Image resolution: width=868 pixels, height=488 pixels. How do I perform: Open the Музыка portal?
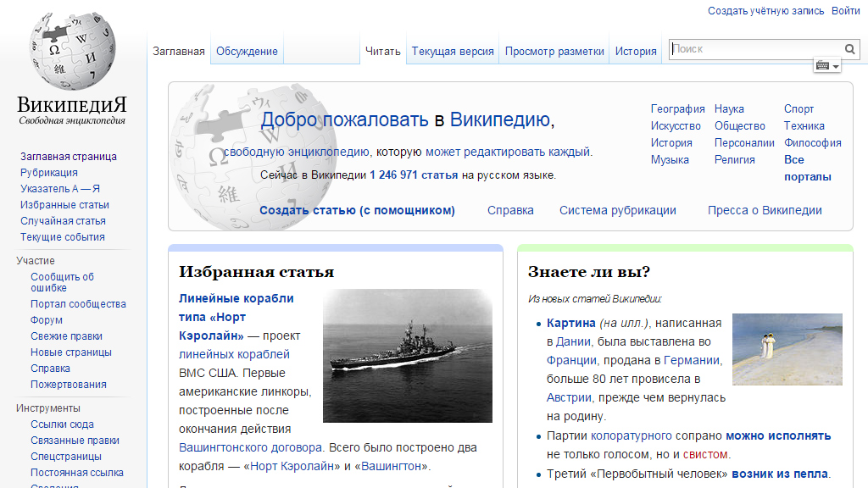pos(670,160)
